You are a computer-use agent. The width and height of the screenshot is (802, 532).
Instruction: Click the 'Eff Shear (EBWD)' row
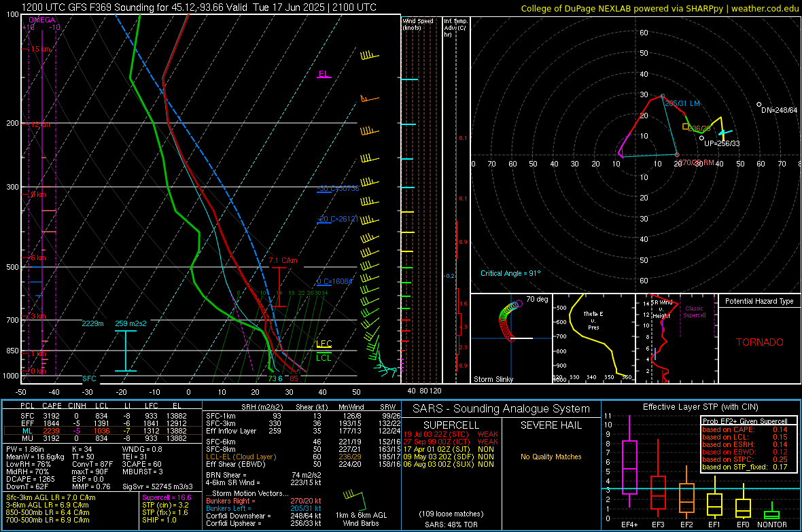click(x=303, y=464)
